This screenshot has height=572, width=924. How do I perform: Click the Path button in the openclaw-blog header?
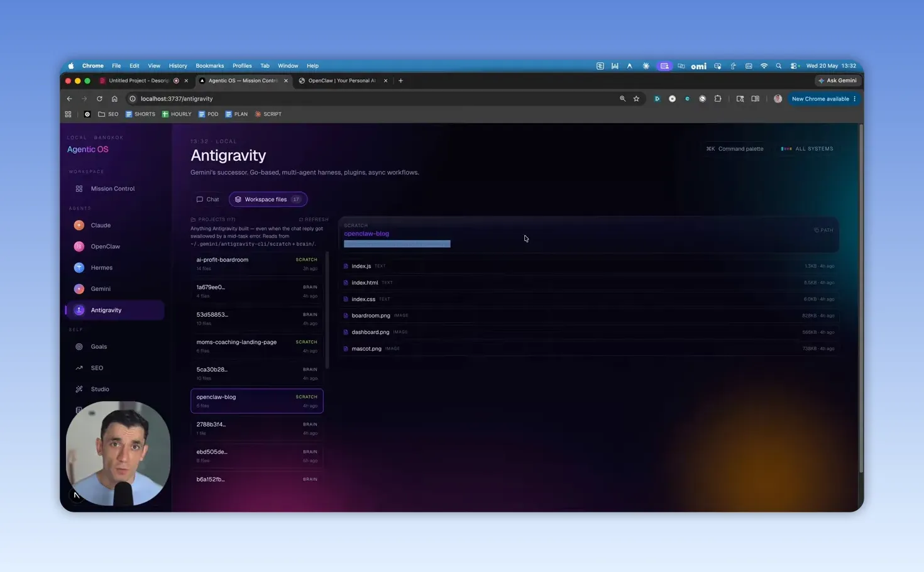[823, 230]
